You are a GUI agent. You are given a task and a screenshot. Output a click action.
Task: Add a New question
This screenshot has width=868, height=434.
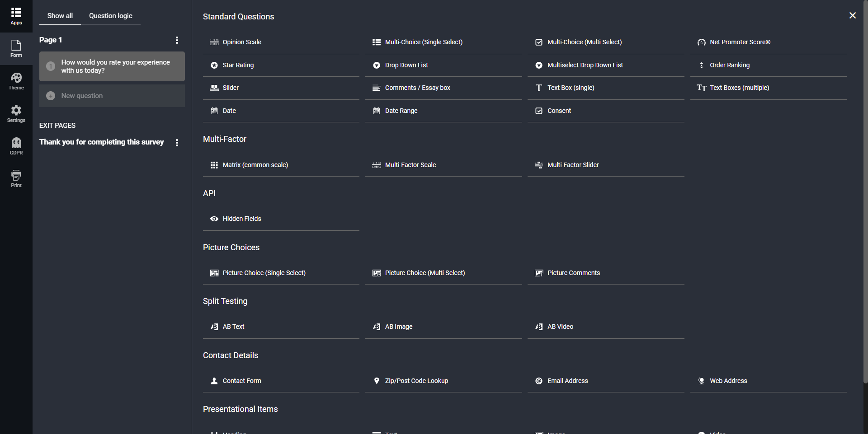tap(112, 96)
